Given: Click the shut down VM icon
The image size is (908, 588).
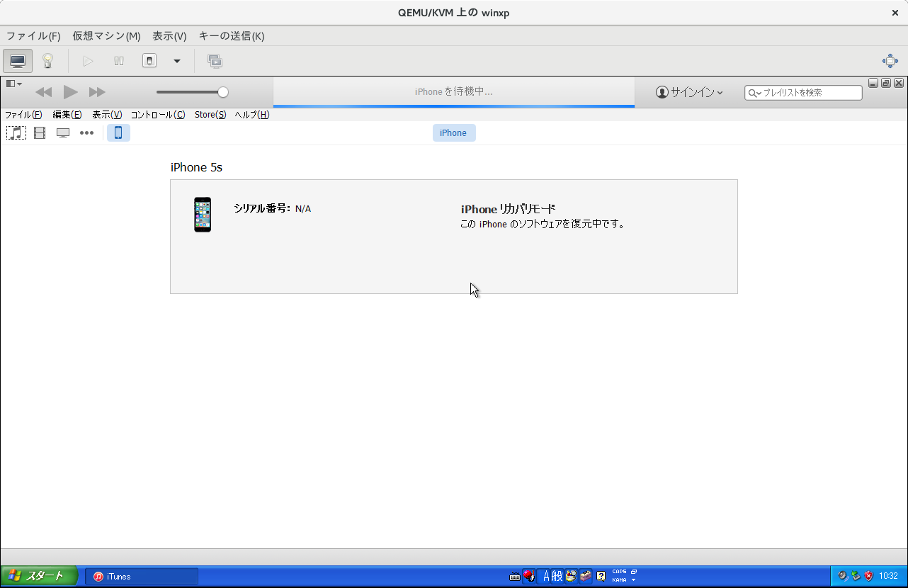Looking at the screenshot, I should click(x=149, y=61).
